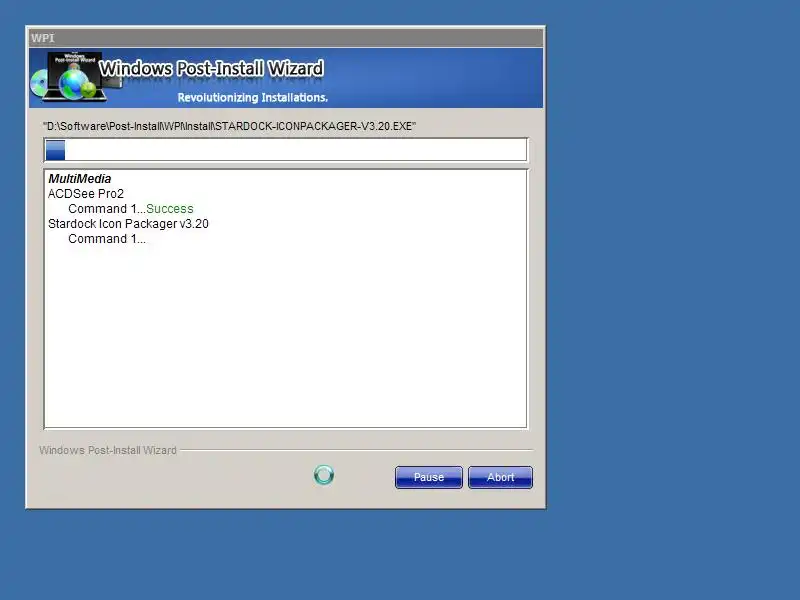Click the Revolutionizing Installations tagline
Viewport: 800px width, 600px height.
click(253, 97)
